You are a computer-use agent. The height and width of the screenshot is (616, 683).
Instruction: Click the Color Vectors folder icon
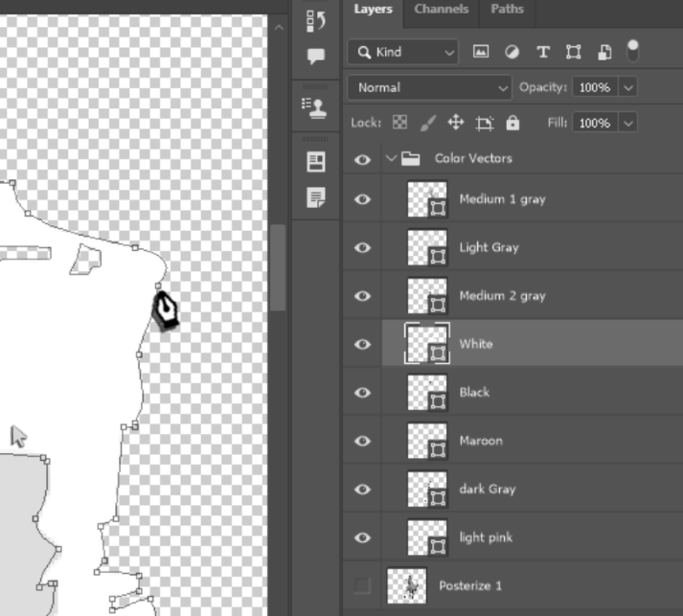[x=410, y=159]
